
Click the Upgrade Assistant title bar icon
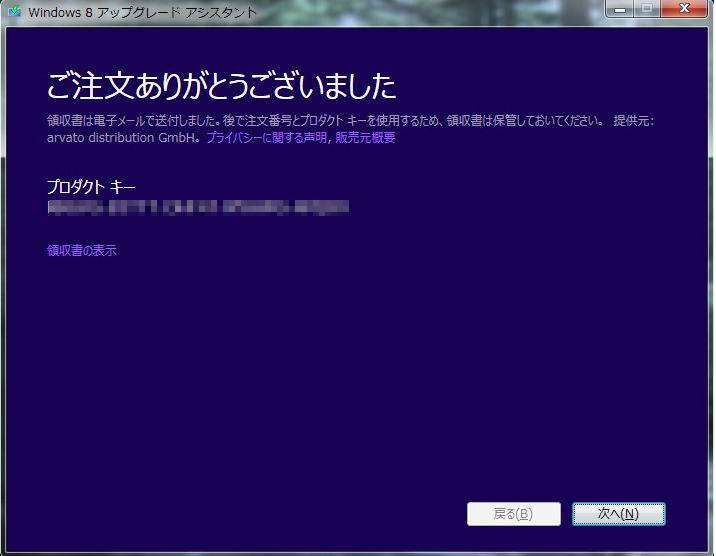coord(15,11)
